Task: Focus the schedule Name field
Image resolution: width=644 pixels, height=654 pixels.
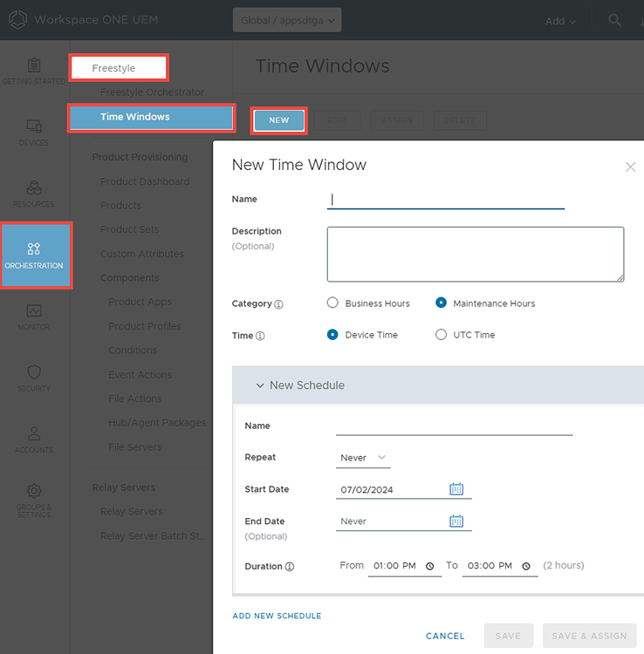Action: pyautogui.click(x=454, y=426)
